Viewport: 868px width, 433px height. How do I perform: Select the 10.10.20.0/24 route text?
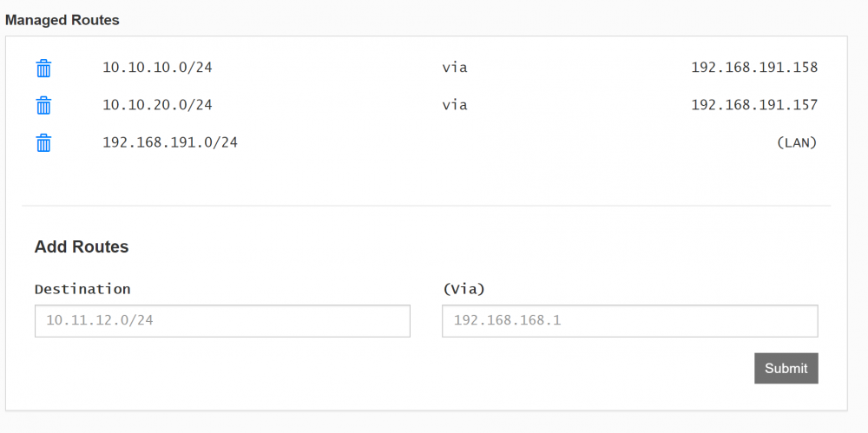[x=157, y=105]
